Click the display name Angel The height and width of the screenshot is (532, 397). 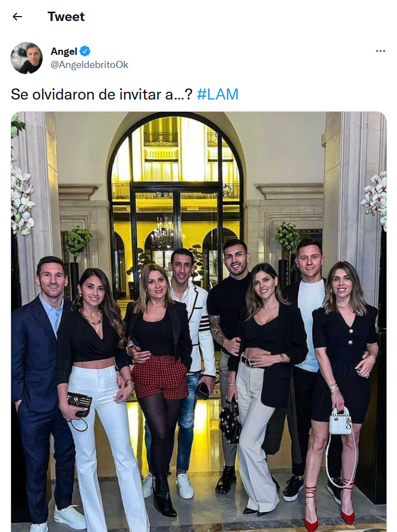[64, 51]
